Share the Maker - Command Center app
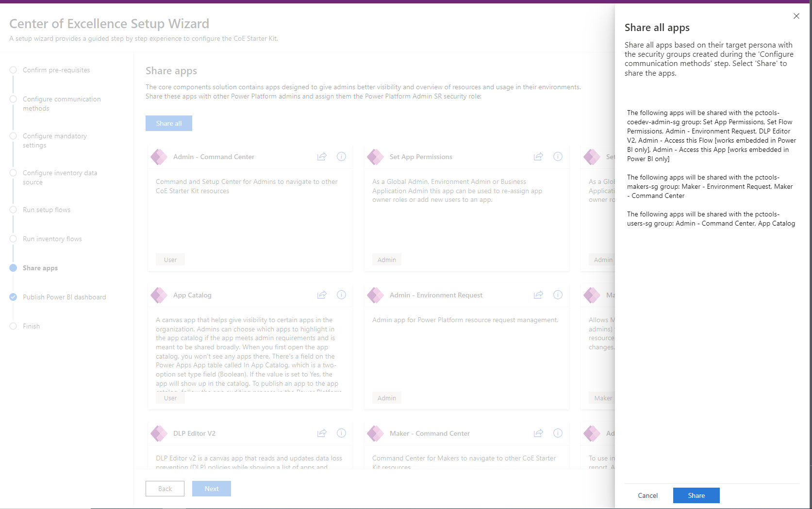812x509 pixels. 538,433
